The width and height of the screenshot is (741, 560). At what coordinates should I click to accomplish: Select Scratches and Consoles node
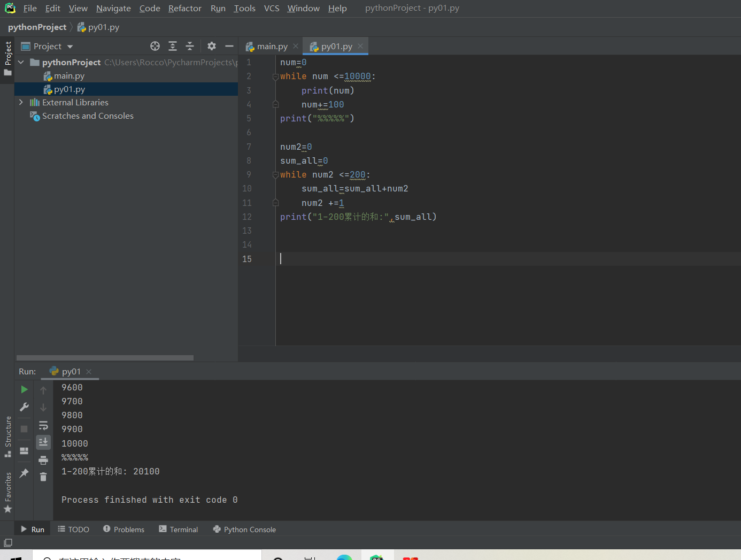pos(88,116)
